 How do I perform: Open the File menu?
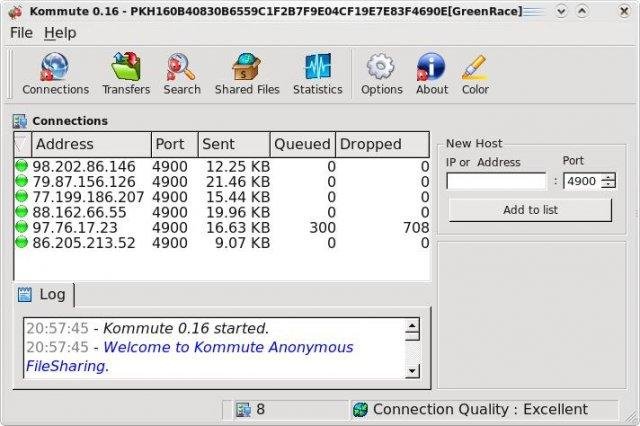[21, 33]
